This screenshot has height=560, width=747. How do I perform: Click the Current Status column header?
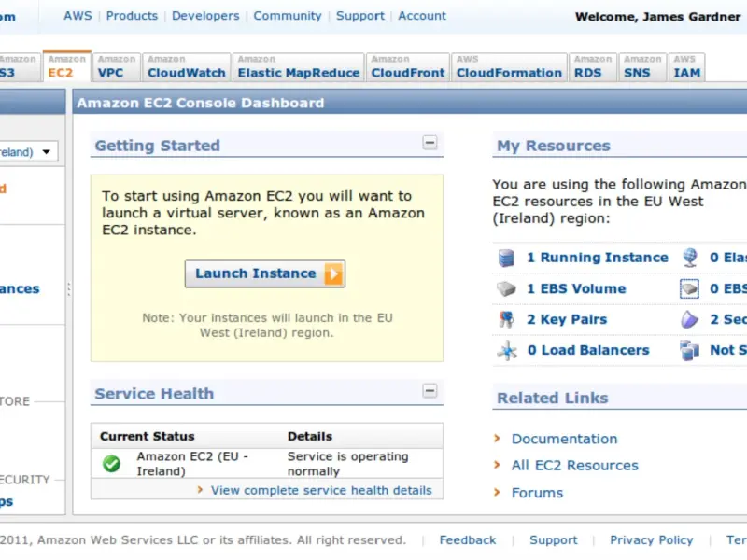pos(148,436)
